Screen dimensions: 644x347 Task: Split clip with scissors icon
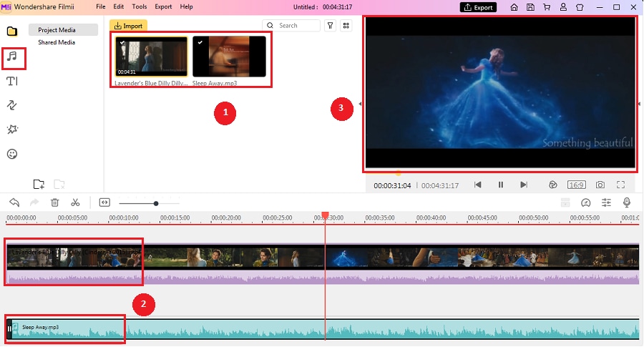75,202
